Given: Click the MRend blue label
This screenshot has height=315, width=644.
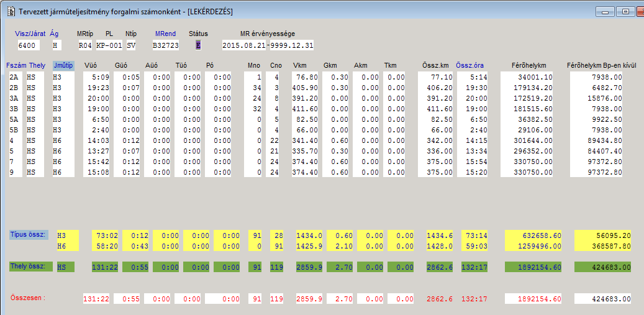Looking at the screenshot, I should tap(165, 34).
